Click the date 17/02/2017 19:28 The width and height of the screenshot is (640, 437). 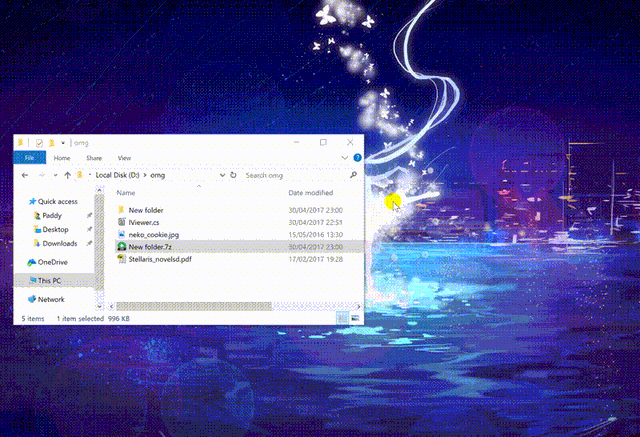coord(316,259)
